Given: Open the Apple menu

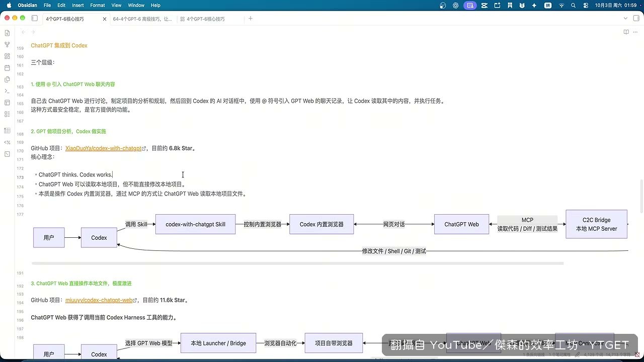Looking at the screenshot, I should point(9,5).
